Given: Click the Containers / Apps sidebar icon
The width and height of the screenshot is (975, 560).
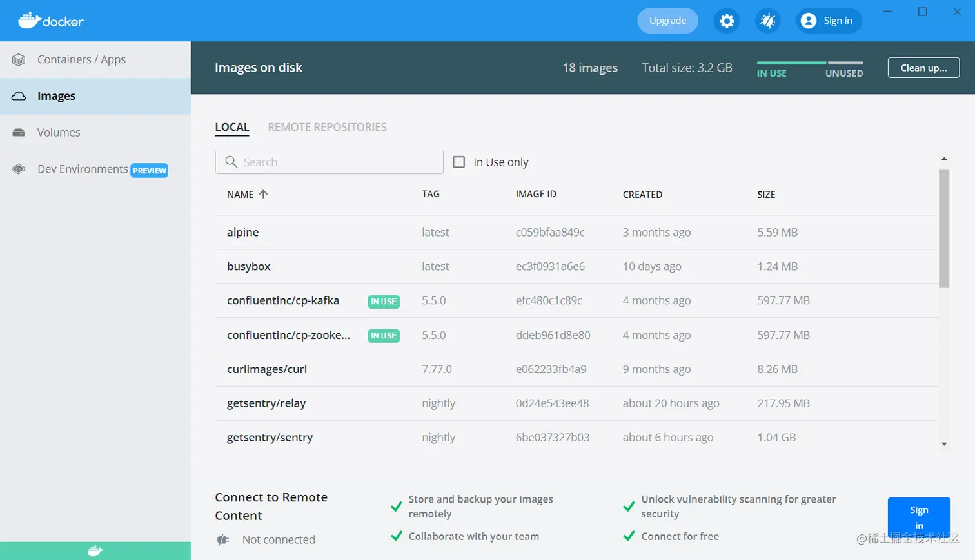Looking at the screenshot, I should [x=19, y=60].
